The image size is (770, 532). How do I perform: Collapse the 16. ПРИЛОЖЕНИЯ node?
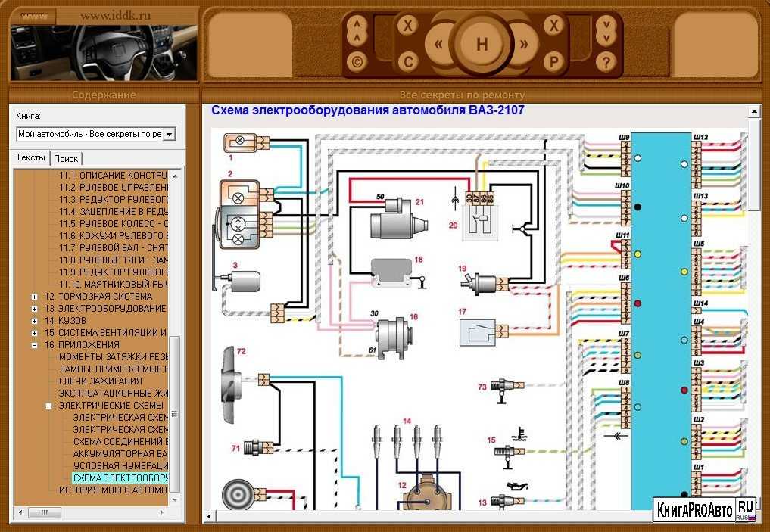coord(34,346)
